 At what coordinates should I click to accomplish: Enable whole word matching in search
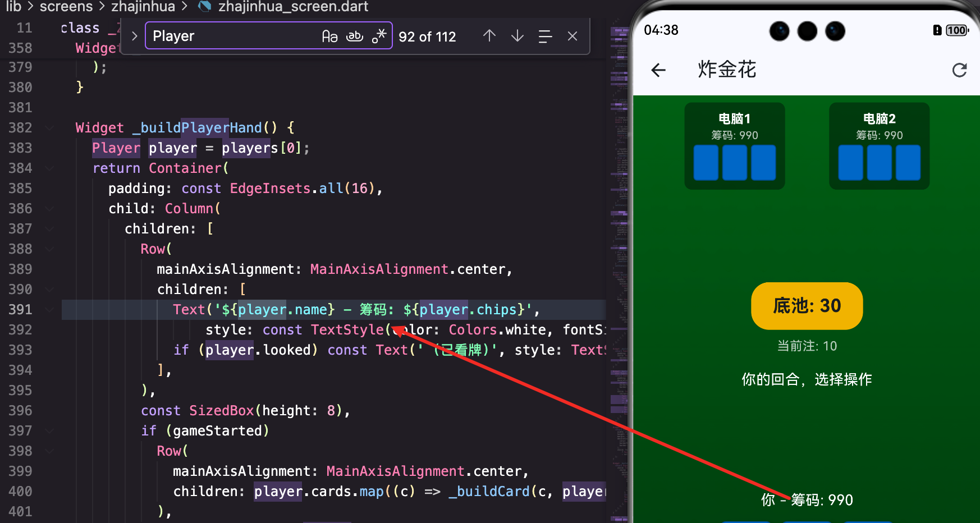coord(355,35)
